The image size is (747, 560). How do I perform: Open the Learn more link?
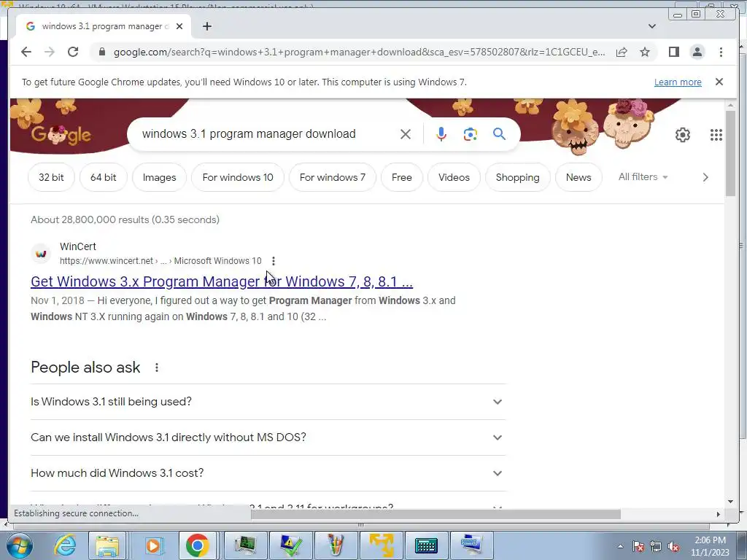coord(678,82)
